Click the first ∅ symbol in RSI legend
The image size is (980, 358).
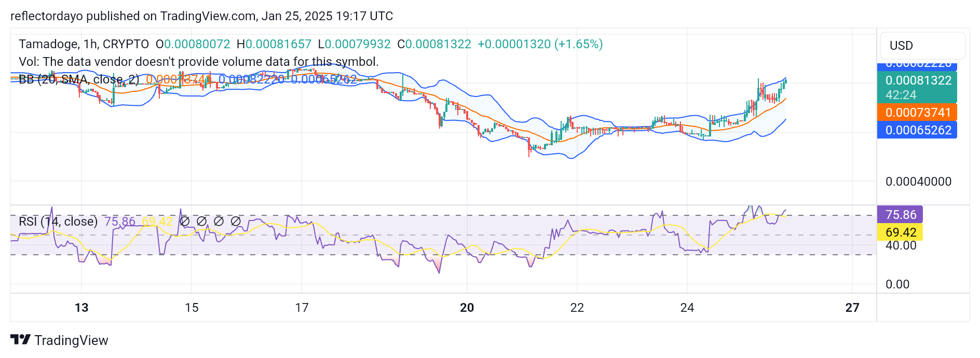(x=184, y=222)
